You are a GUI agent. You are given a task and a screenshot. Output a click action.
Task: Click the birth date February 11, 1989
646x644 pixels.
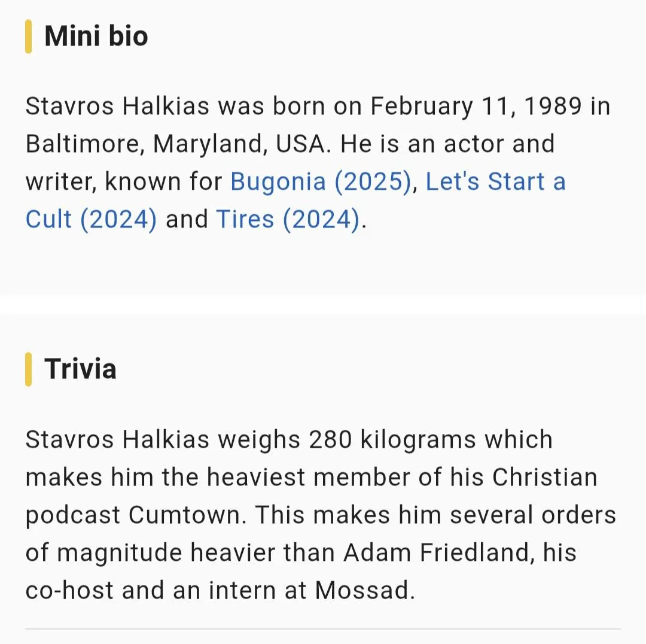click(476, 107)
